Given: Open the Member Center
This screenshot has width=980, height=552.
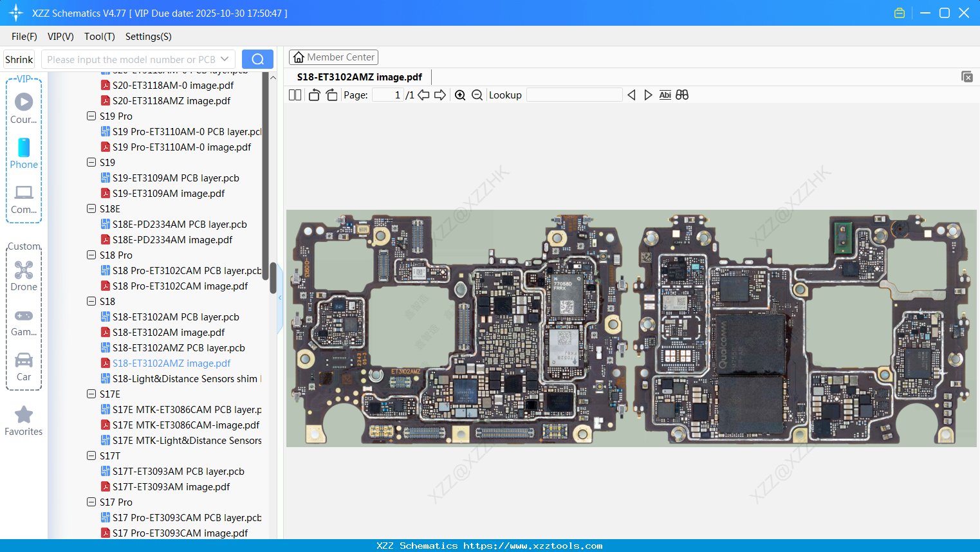Looking at the screenshot, I should [x=333, y=57].
